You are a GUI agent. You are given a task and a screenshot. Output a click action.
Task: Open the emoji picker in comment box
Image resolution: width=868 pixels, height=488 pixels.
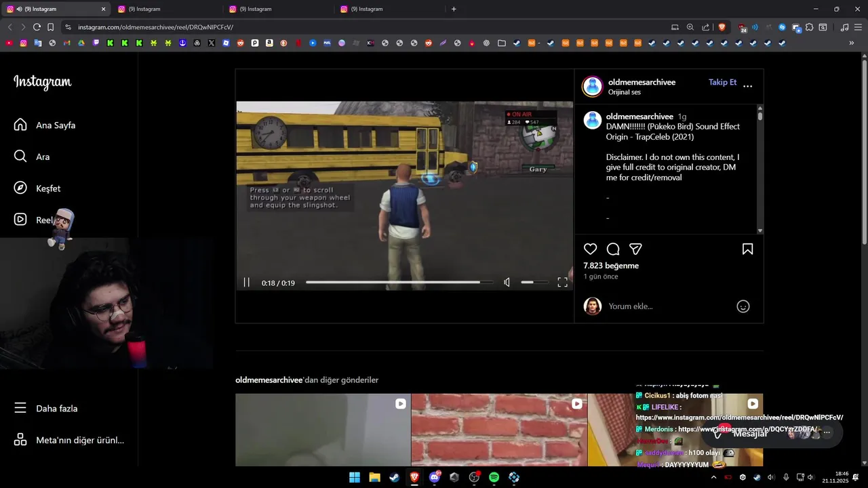pyautogui.click(x=743, y=306)
